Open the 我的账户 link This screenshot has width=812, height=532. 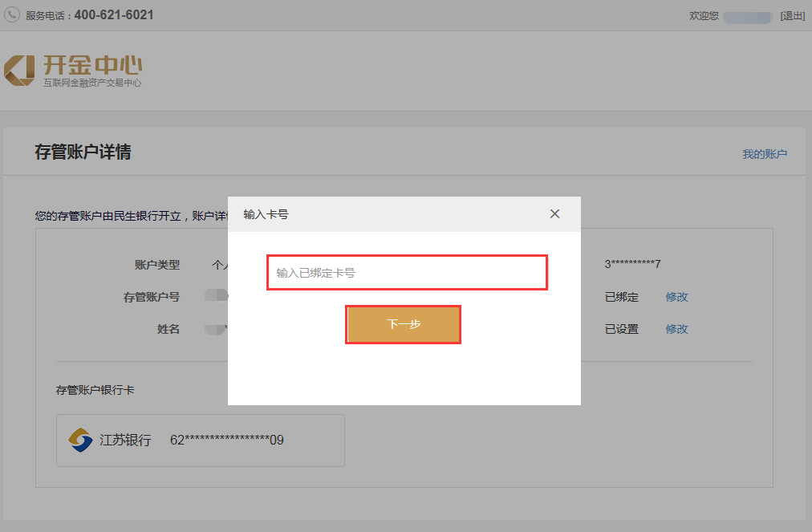pyautogui.click(x=764, y=154)
